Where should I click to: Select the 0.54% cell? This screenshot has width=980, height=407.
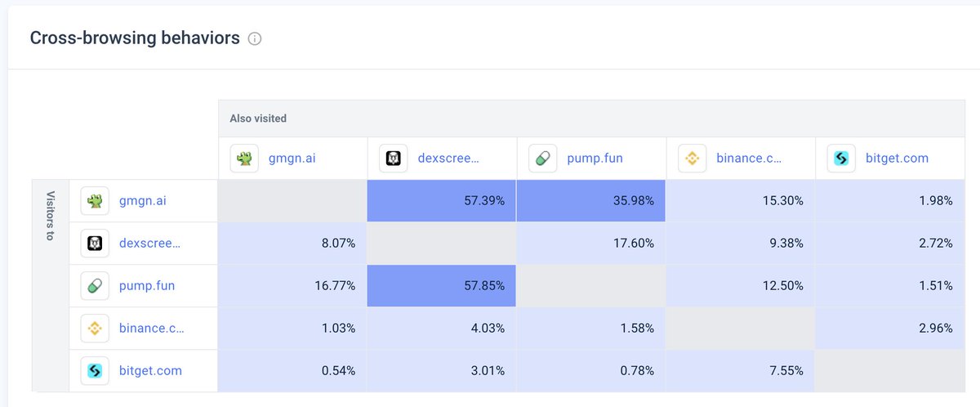[x=292, y=371]
